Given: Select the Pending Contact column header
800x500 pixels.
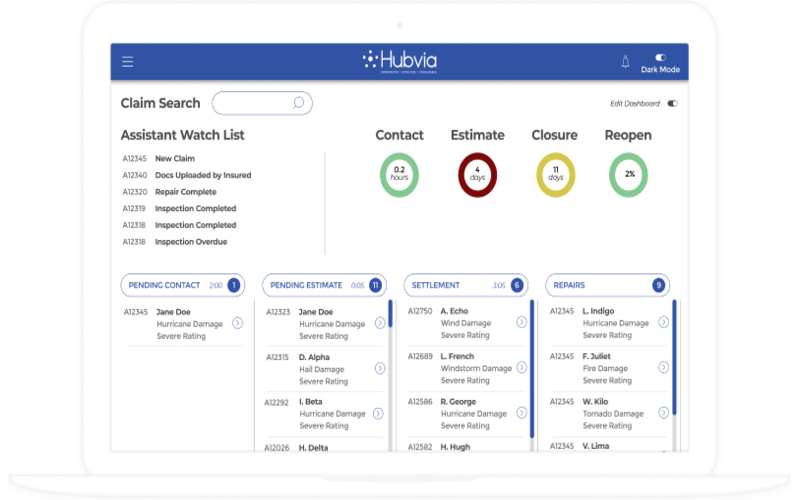Looking at the screenshot, I should pos(182,285).
